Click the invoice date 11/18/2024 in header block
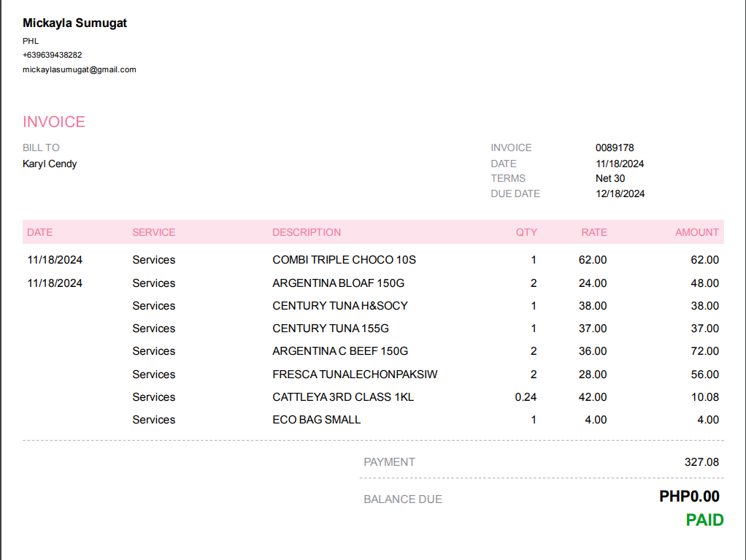746x560 pixels. click(x=620, y=164)
